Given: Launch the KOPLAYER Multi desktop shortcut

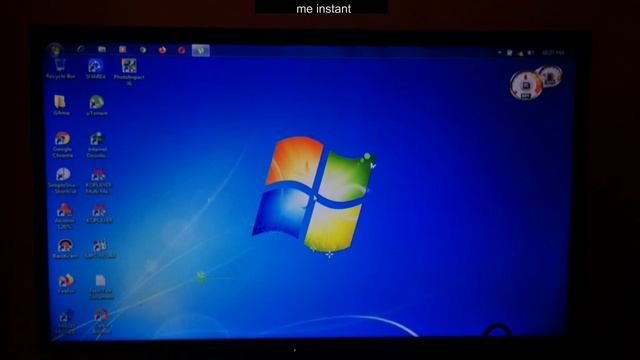Looking at the screenshot, I should [98, 181].
